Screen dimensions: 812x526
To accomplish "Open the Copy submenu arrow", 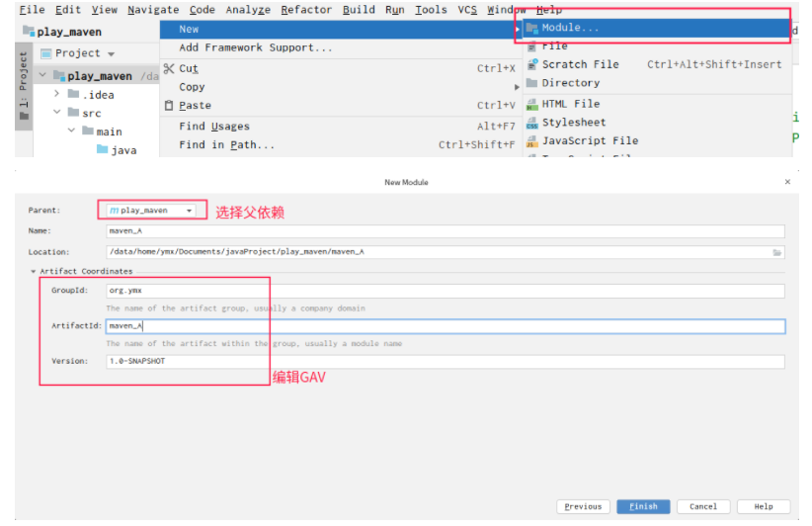I will [x=517, y=87].
